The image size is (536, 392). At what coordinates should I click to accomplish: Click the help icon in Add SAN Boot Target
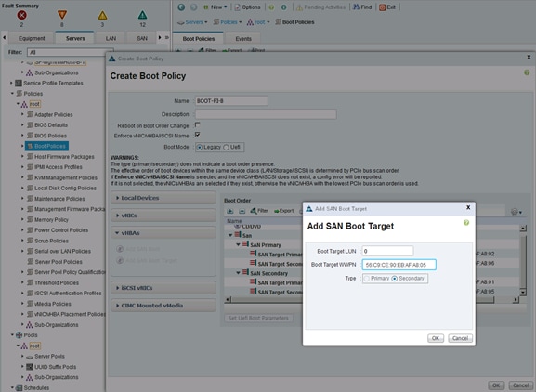coord(466,223)
